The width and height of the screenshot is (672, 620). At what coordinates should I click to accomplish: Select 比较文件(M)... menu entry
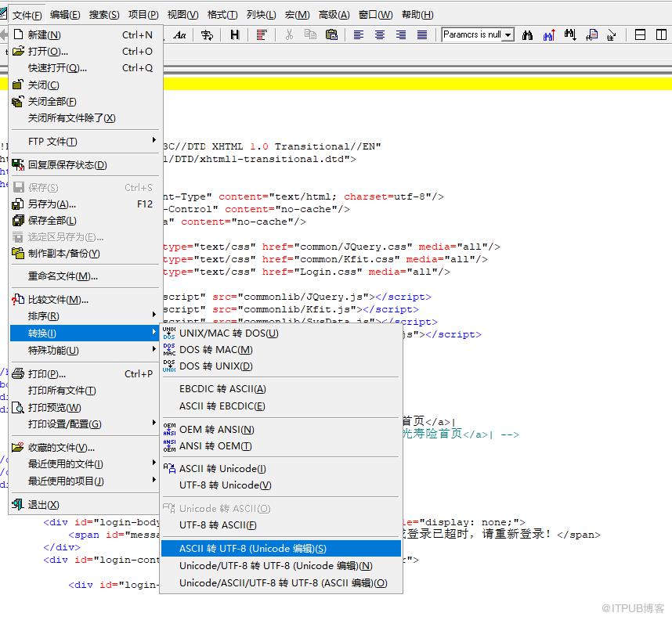pyautogui.click(x=85, y=300)
